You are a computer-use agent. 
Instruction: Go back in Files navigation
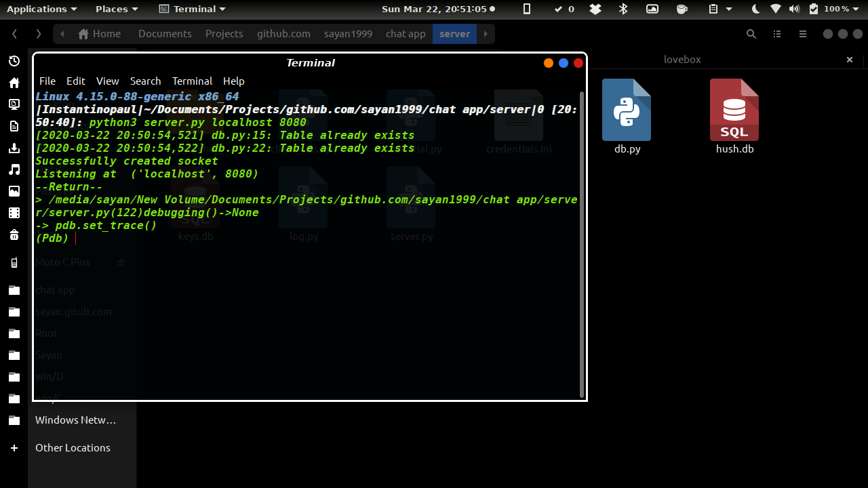coord(15,34)
